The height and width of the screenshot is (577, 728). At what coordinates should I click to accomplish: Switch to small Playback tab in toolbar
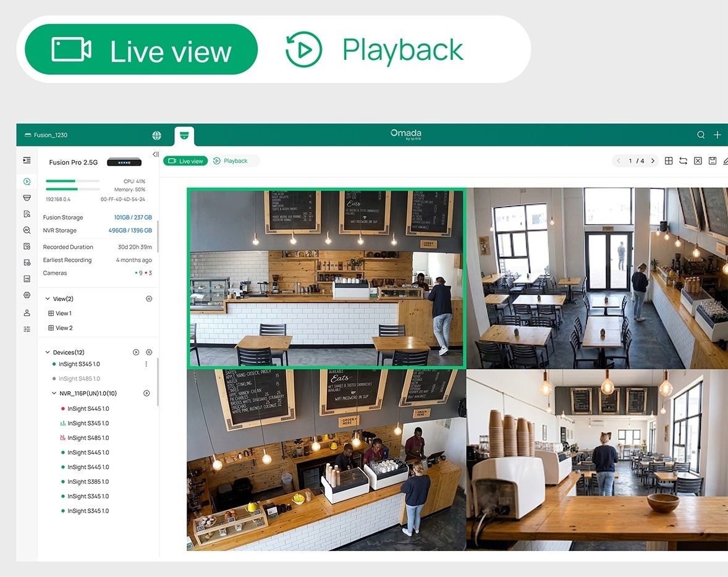point(231,161)
